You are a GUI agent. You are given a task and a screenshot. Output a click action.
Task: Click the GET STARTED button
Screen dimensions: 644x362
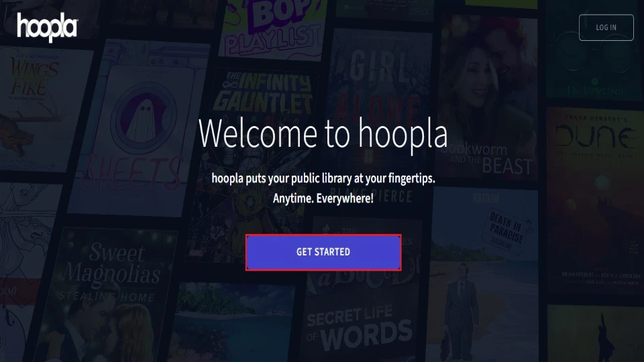(x=323, y=252)
